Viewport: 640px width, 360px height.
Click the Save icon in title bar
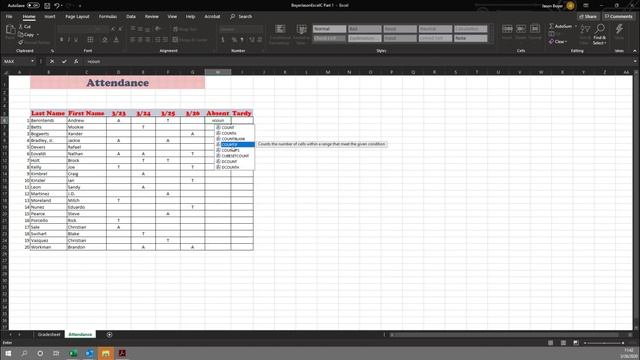click(47, 6)
